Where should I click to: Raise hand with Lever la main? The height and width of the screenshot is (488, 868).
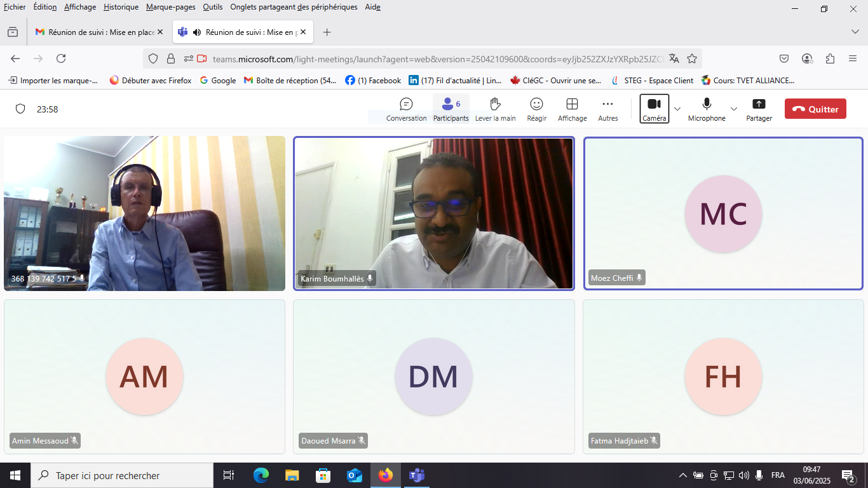[496, 109]
